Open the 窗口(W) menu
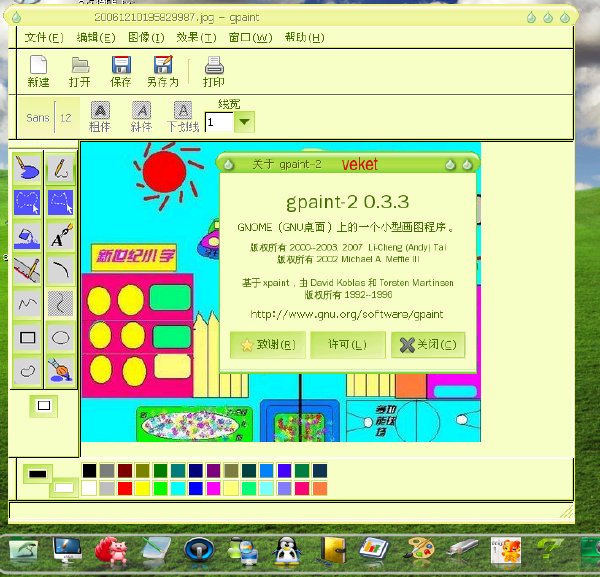The image size is (600, 577). [x=250, y=37]
